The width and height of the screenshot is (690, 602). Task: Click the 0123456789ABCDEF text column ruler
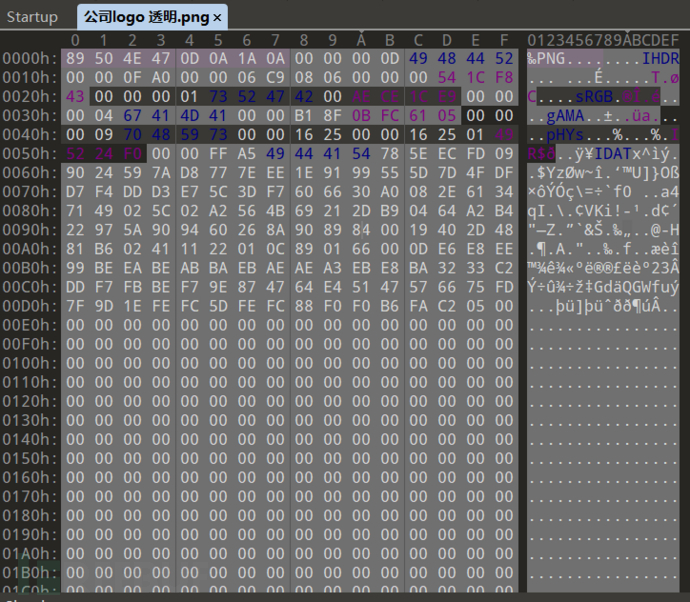point(602,39)
